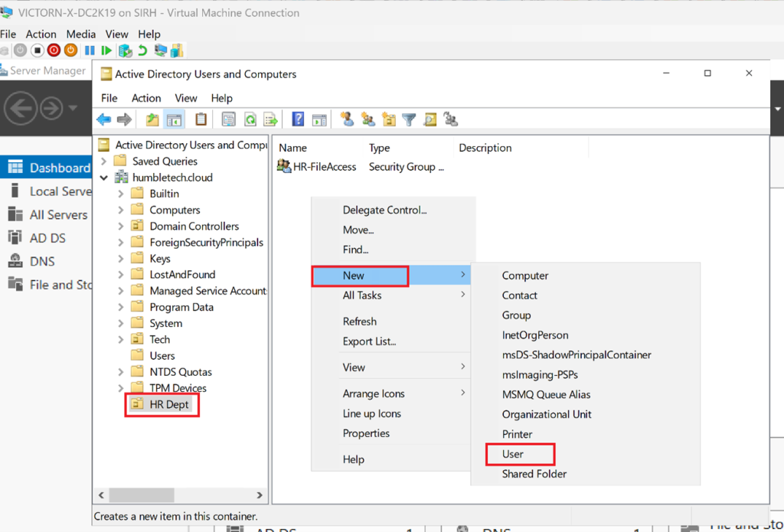Image resolution: width=784 pixels, height=532 pixels.
Task: Click the filter funnel toolbar icon
Action: 410,119
